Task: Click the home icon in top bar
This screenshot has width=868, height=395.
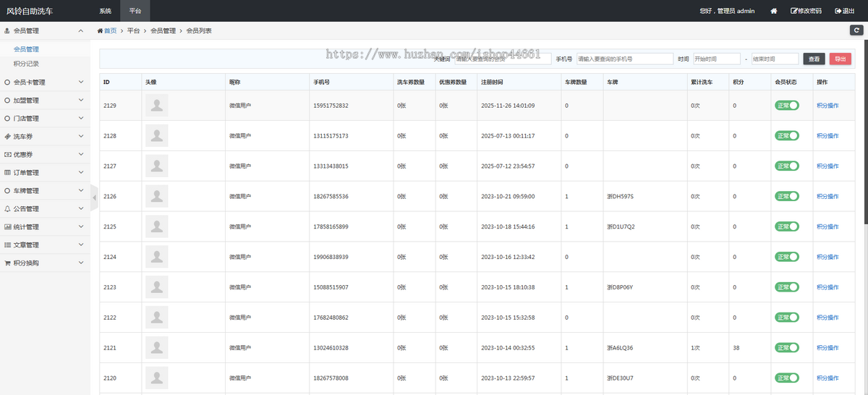Action: (774, 11)
